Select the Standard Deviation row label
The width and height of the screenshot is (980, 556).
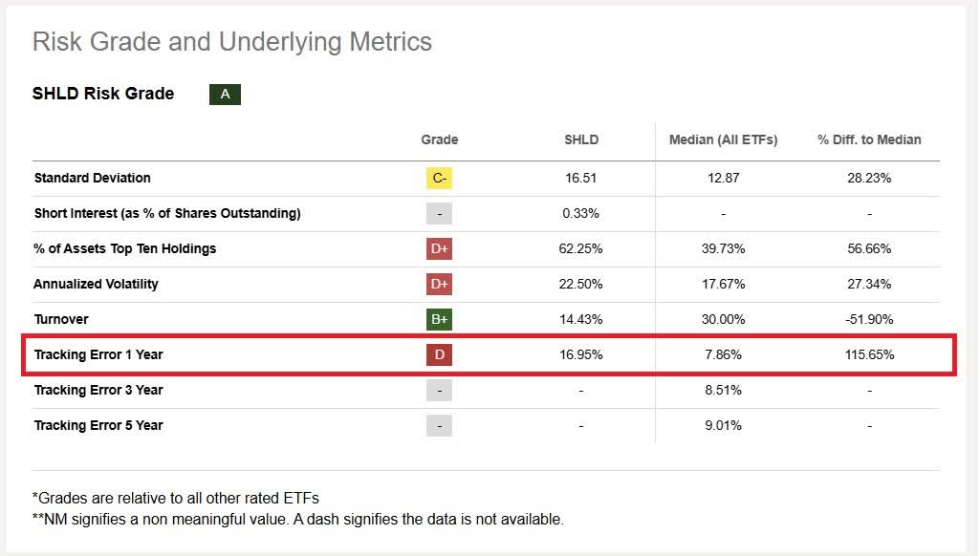pos(92,178)
